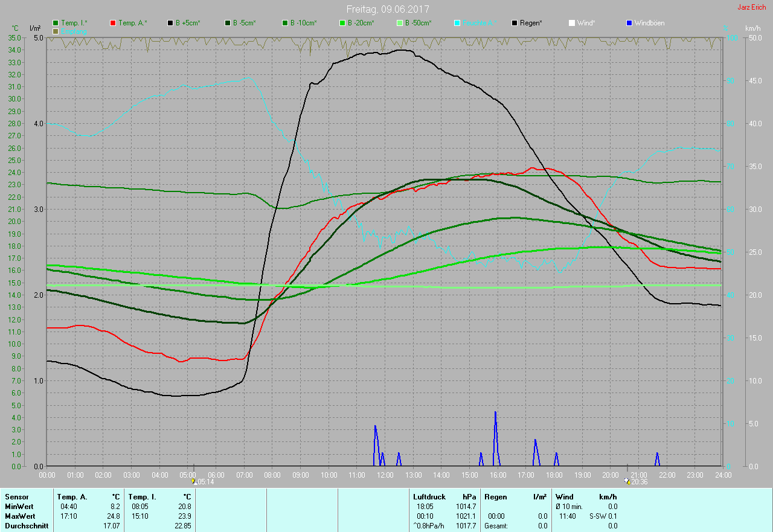
Task: Click the Sensor label in the bottom table
Action: click(16, 496)
